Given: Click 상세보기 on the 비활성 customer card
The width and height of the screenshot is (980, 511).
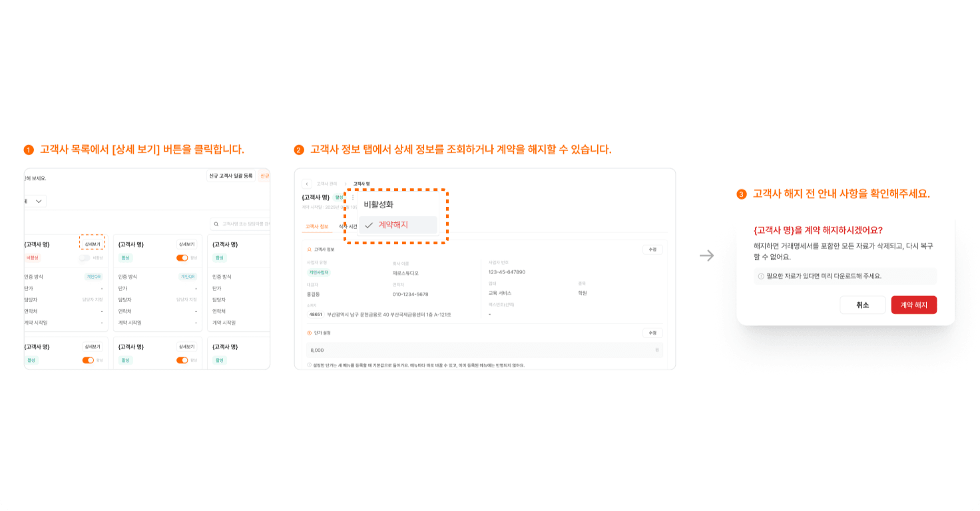Looking at the screenshot, I should pos(93,244).
